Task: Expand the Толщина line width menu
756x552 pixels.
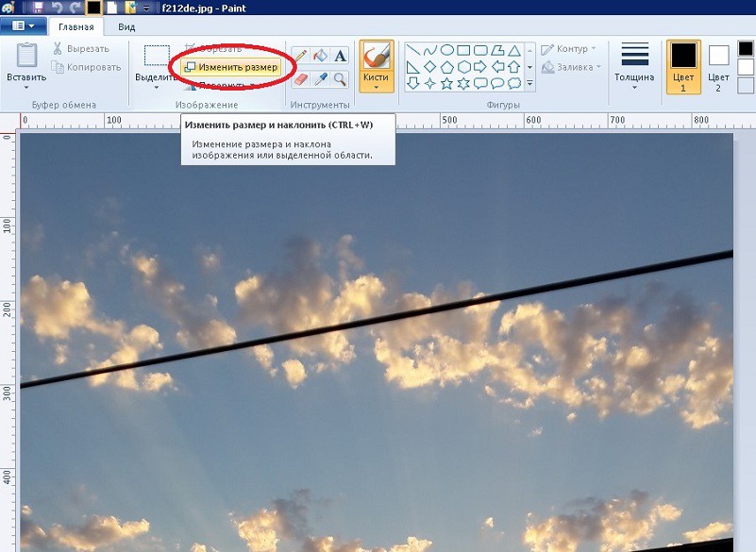Action: (634, 88)
